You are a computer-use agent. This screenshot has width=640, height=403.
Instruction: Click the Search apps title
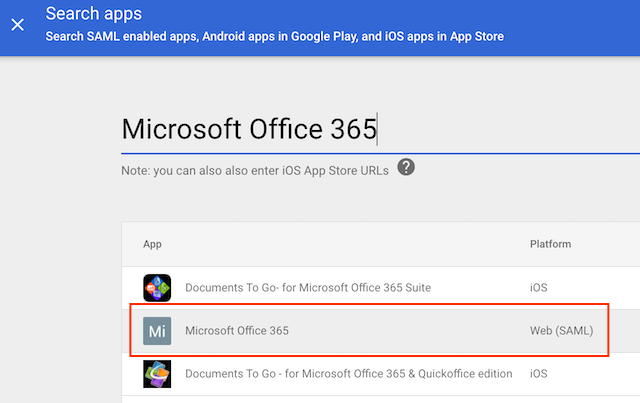tap(93, 14)
